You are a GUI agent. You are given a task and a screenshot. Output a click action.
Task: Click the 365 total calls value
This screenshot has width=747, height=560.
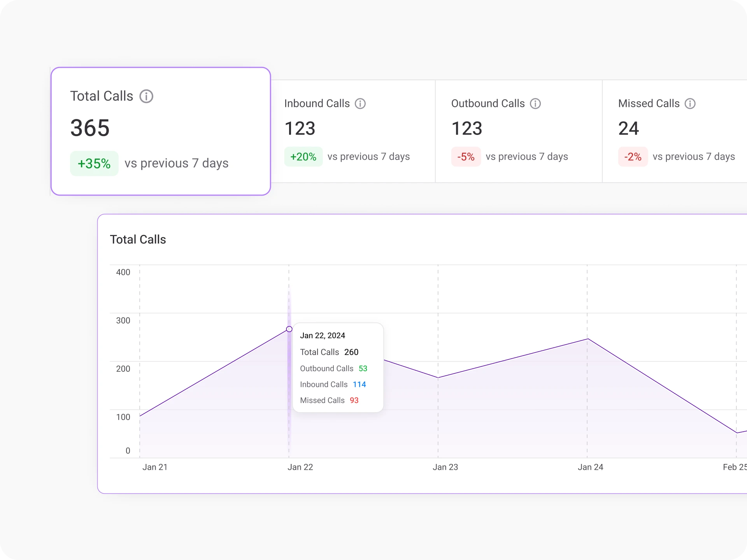tap(90, 128)
